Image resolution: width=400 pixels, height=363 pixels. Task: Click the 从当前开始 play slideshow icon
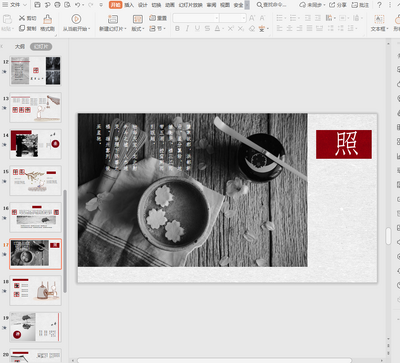(x=76, y=19)
